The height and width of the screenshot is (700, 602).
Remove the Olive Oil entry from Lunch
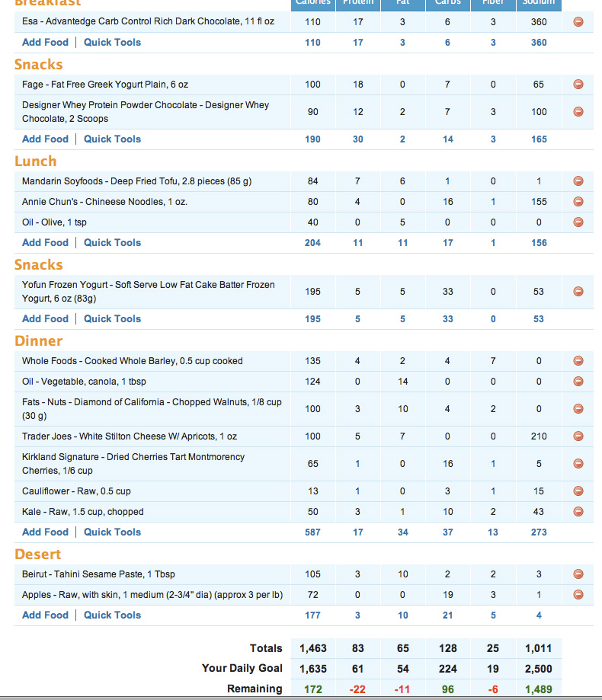point(578,222)
